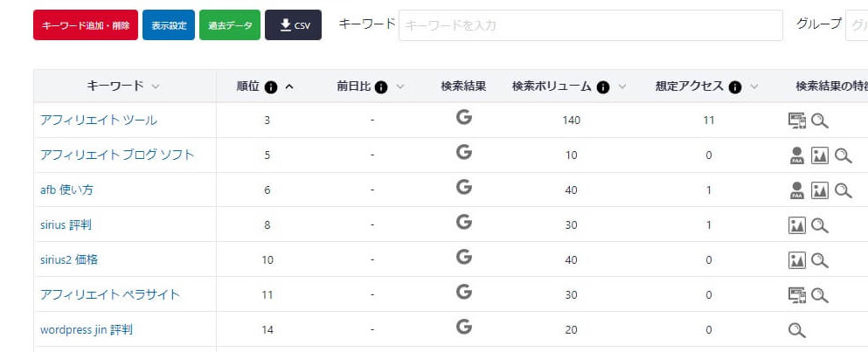Screen dimensions: 868x352
Task: Focus the キーワードを入力 search field
Action: 590,25
